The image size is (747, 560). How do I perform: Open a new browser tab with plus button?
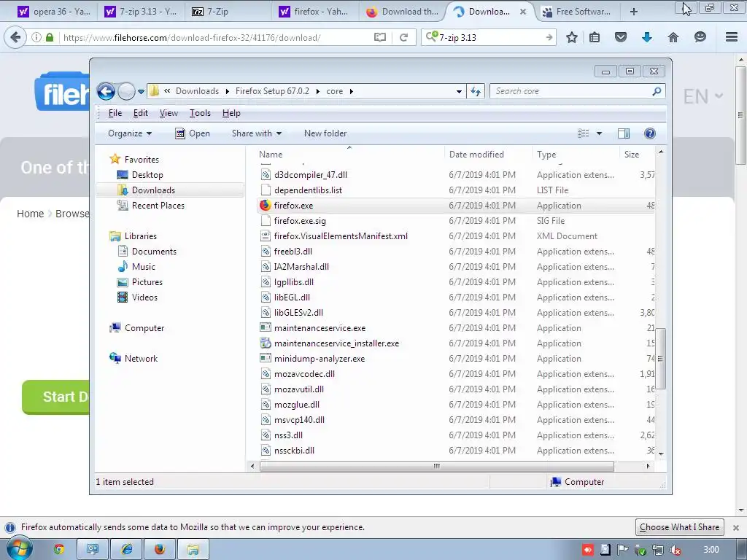(x=634, y=12)
